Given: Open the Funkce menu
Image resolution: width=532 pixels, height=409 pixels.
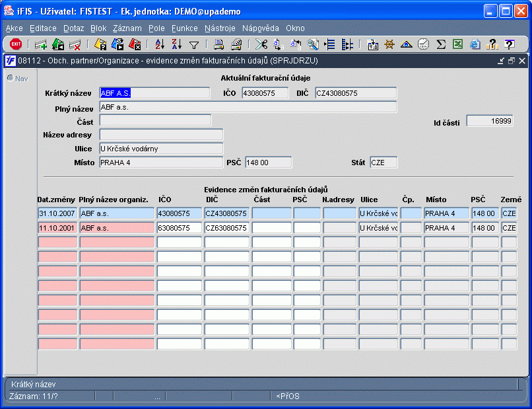Looking at the screenshot, I should [185, 28].
